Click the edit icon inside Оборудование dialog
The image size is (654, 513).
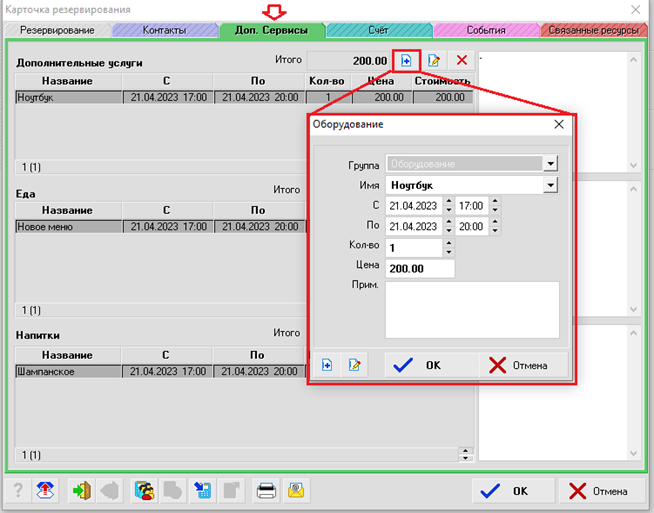[x=354, y=365]
